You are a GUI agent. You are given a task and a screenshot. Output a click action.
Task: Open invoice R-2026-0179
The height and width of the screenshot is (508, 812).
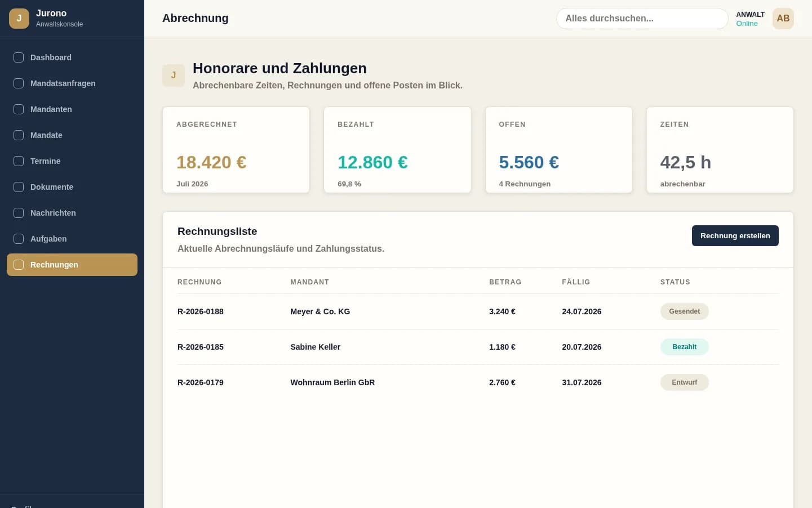pyautogui.click(x=201, y=382)
